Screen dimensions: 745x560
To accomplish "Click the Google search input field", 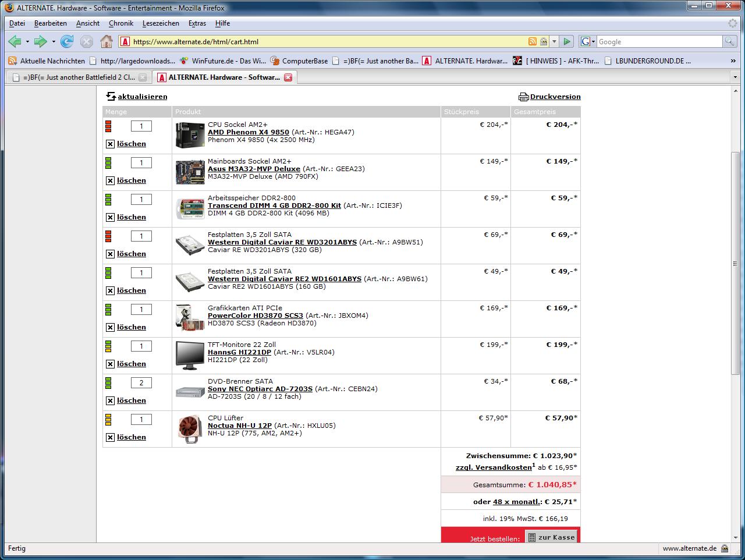I will coord(659,41).
